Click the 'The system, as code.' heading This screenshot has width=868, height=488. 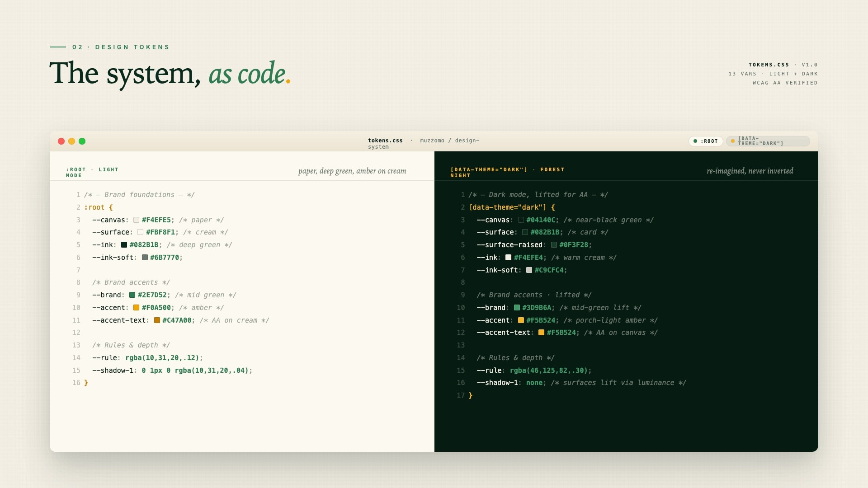(x=170, y=73)
